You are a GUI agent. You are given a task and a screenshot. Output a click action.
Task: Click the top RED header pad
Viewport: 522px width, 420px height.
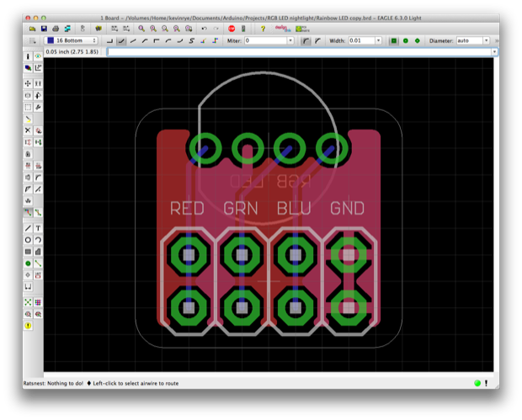coord(189,255)
